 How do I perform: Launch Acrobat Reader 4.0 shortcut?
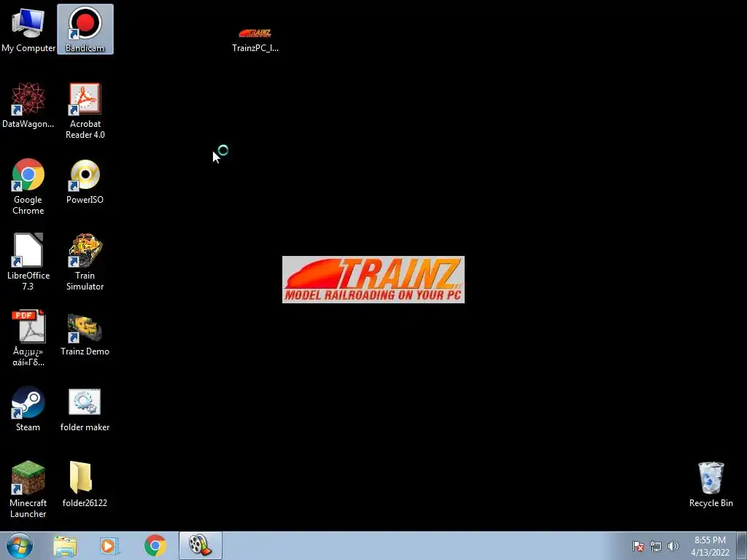coord(85,111)
